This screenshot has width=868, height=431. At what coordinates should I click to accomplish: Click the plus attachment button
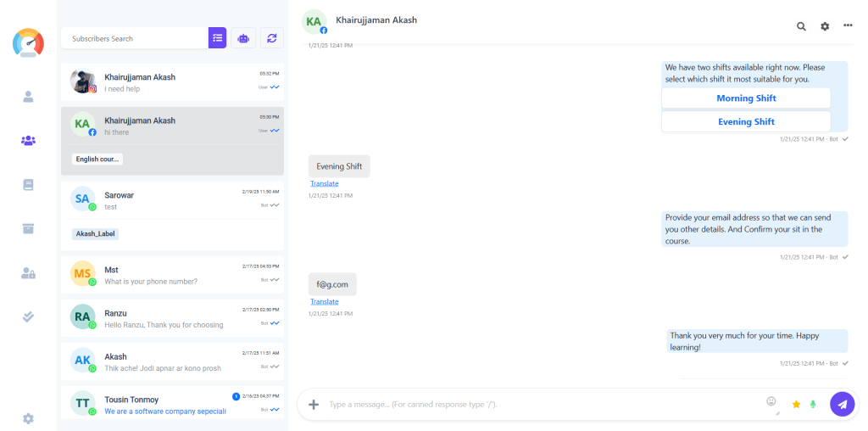click(314, 405)
